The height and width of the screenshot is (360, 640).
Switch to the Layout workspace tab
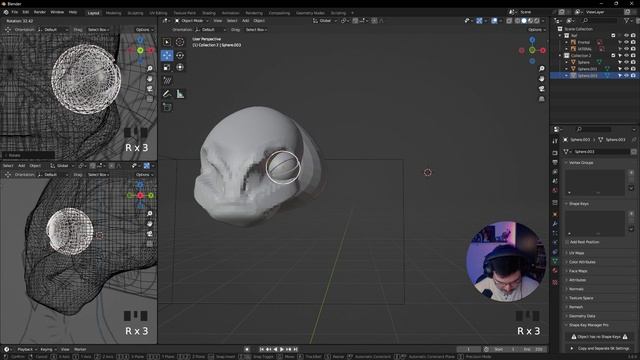click(93, 13)
